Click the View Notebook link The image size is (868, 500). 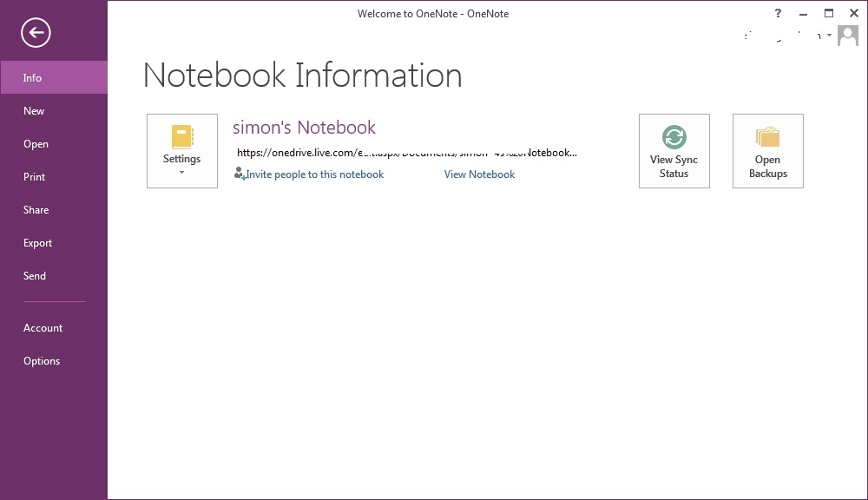tap(479, 174)
